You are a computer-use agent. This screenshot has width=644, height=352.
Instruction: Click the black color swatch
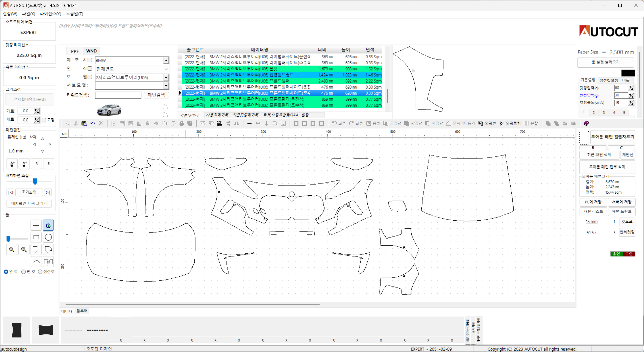pyautogui.click(x=628, y=73)
